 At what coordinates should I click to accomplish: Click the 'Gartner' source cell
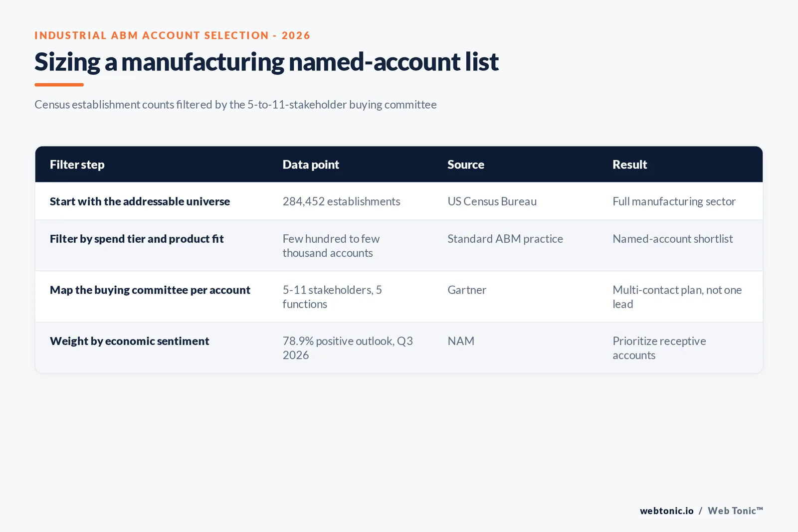467,290
